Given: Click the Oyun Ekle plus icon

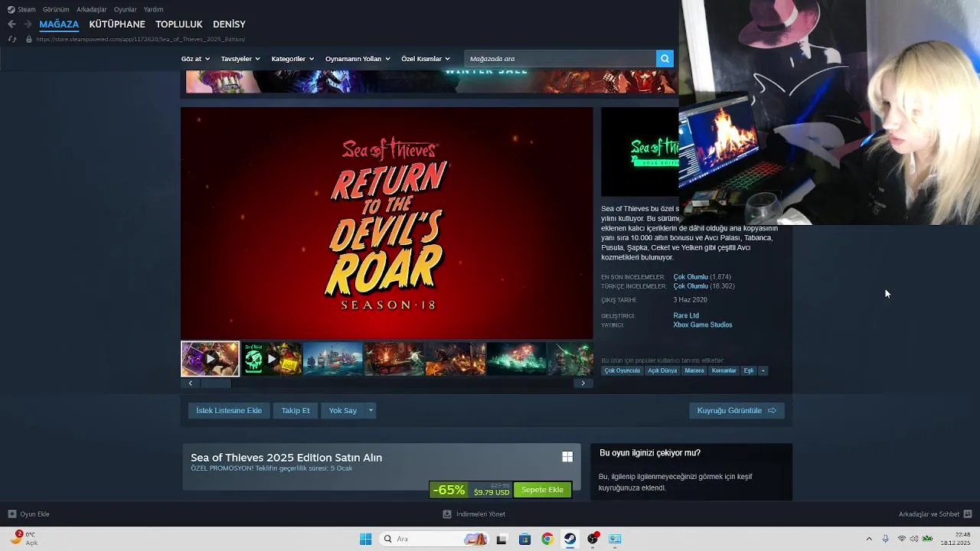Looking at the screenshot, I should click(11, 514).
